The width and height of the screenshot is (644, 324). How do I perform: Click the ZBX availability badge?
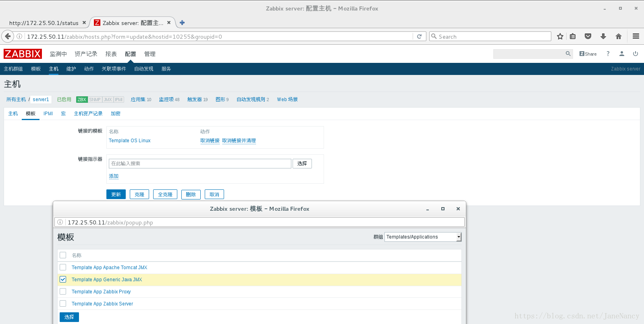pyautogui.click(x=82, y=100)
